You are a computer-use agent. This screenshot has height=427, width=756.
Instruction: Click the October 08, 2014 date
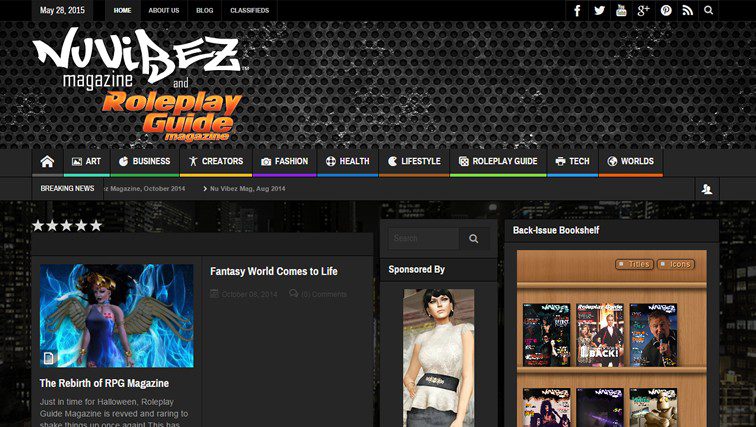point(249,294)
